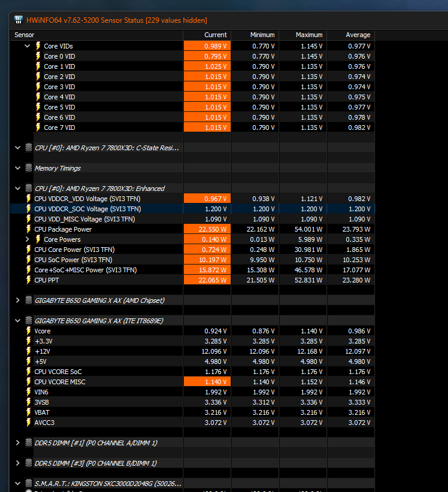448x492 pixels.
Task: Click the chip icon for DDR5 DIMM [#1]
Action: 29,443
